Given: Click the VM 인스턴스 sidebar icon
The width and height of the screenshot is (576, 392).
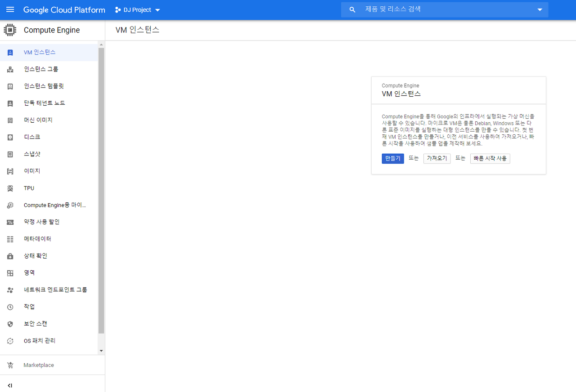Looking at the screenshot, I should pyautogui.click(x=10, y=53).
